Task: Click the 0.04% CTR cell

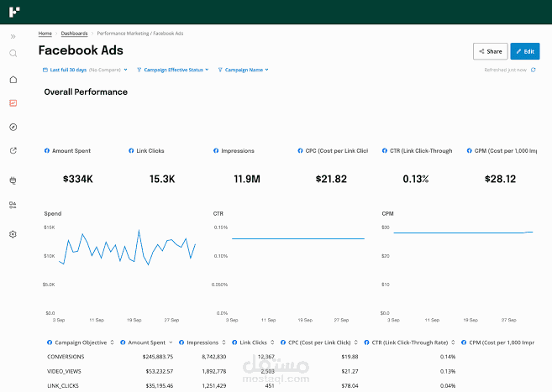Action: click(448, 385)
